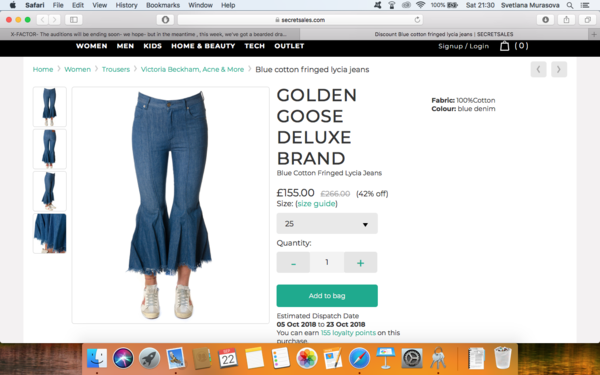This screenshot has width=600, height=375.
Task: Open Notes app in Dock
Action: click(254, 358)
